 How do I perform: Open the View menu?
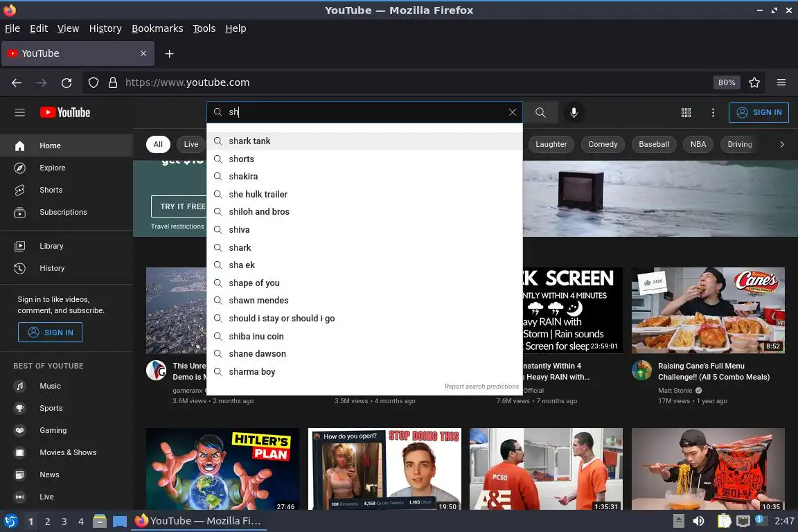point(68,28)
